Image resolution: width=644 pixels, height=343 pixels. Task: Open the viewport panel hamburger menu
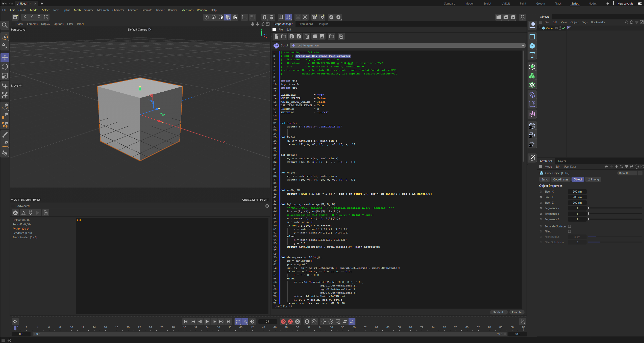[x=13, y=24]
